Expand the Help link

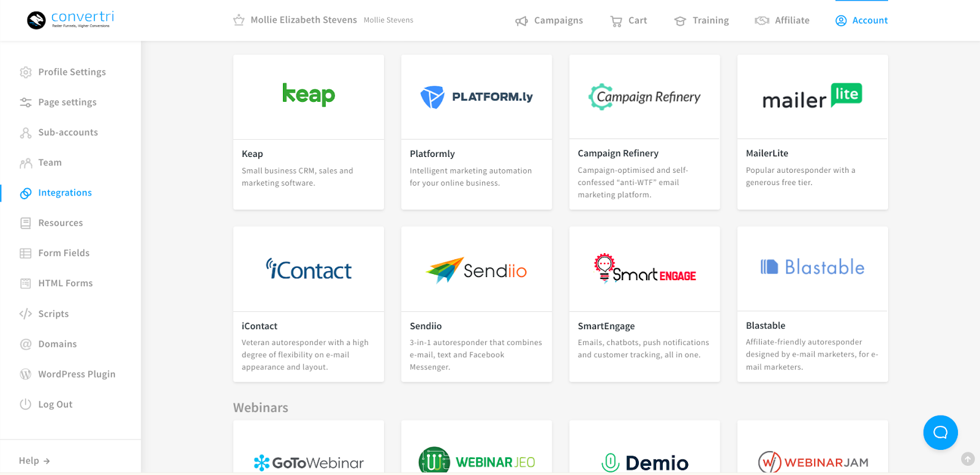point(34,461)
